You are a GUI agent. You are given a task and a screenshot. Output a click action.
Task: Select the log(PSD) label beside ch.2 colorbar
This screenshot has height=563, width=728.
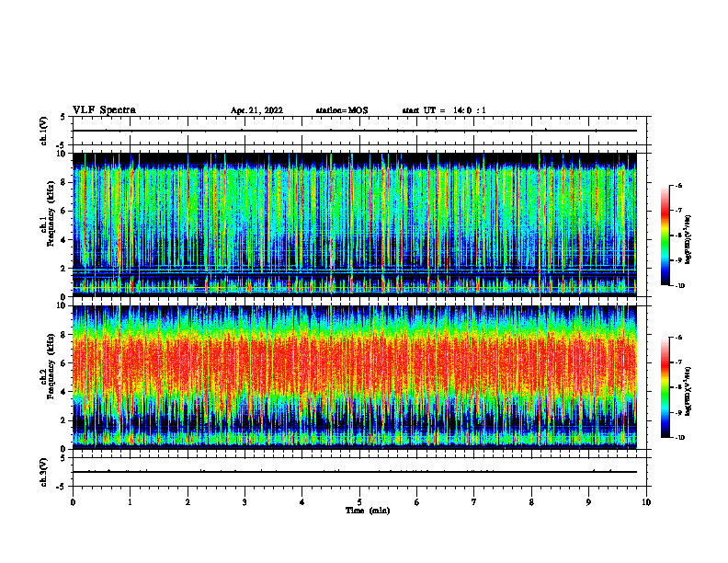tap(688, 392)
